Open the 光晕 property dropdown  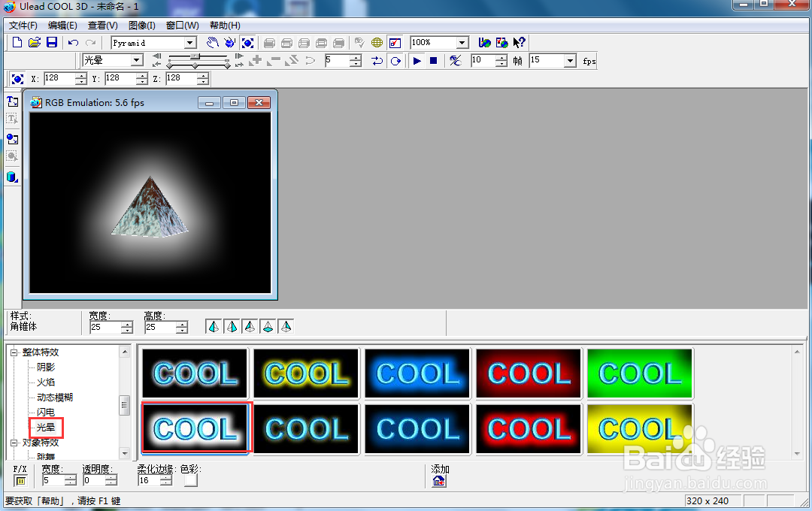point(137,60)
